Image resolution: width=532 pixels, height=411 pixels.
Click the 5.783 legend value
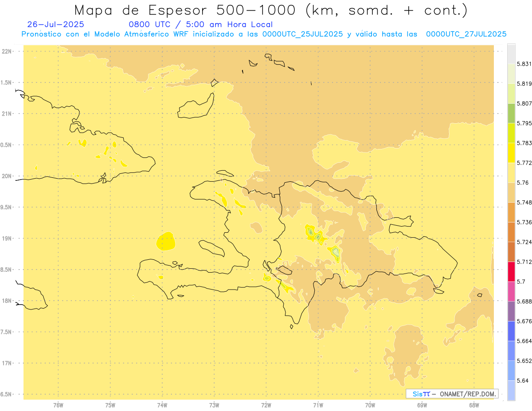coord(524,143)
